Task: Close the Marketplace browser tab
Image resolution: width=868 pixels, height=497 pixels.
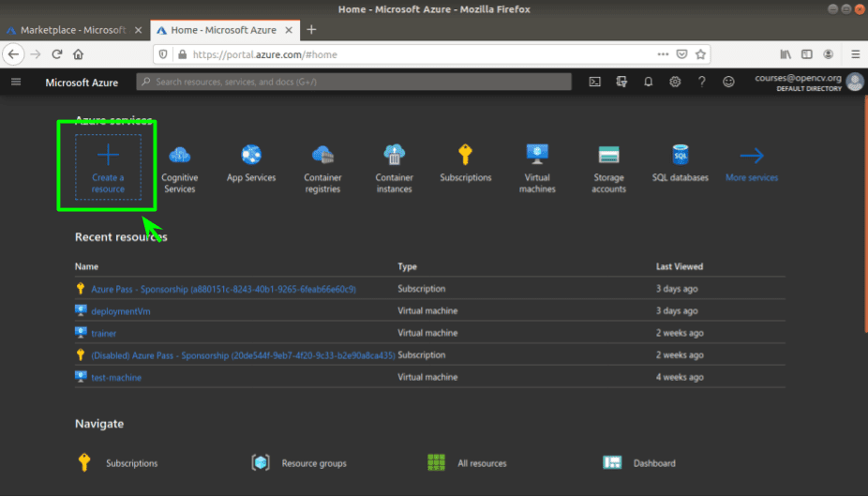Action: point(139,30)
